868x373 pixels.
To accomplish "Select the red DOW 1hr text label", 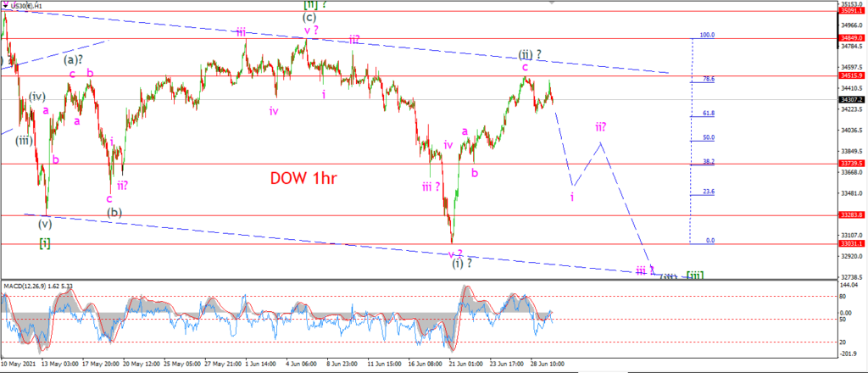I will click(303, 178).
